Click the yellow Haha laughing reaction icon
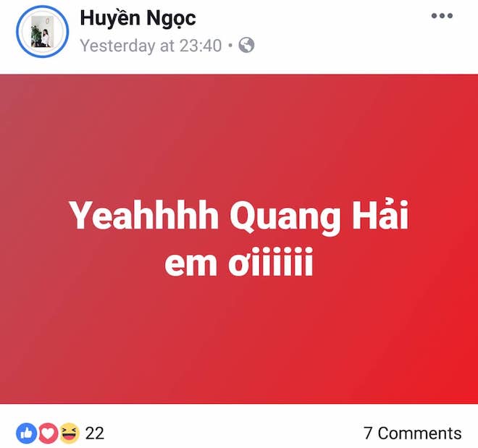 (70, 433)
